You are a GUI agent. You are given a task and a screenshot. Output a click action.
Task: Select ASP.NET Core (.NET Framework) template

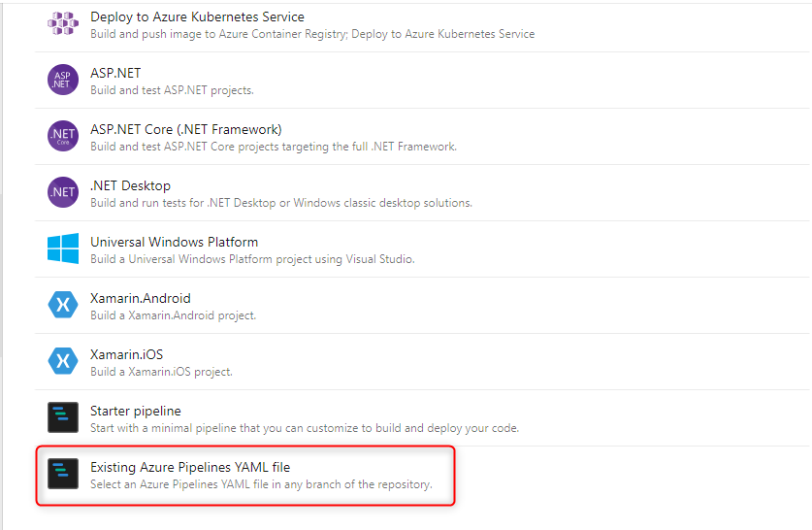click(185, 129)
